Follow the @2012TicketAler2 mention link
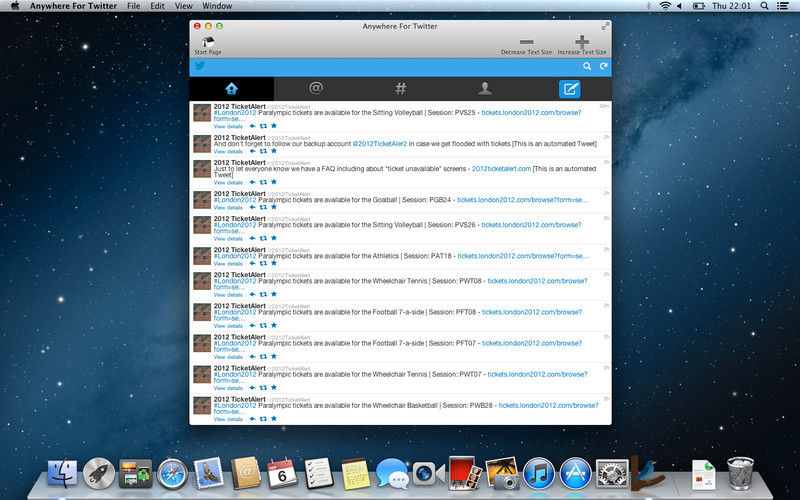The width and height of the screenshot is (800, 500). click(x=380, y=144)
